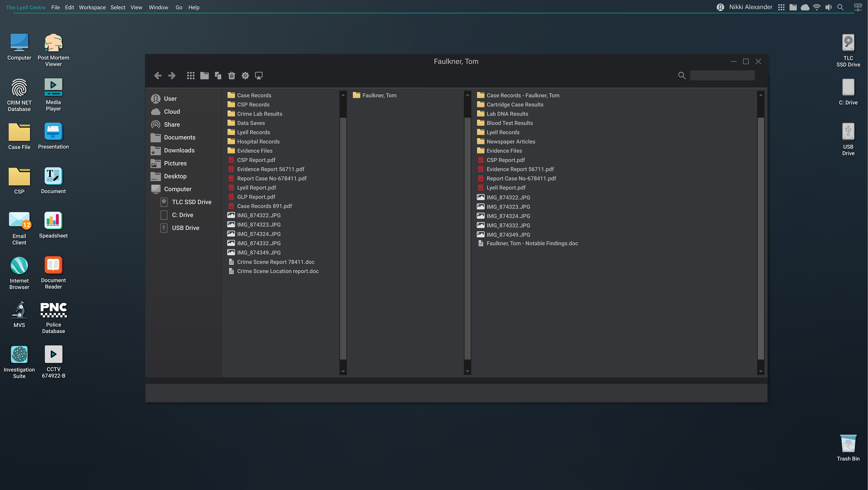Select Crime Scene Report 78411.doc
This screenshot has width=868, height=490.
coord(271,262)
